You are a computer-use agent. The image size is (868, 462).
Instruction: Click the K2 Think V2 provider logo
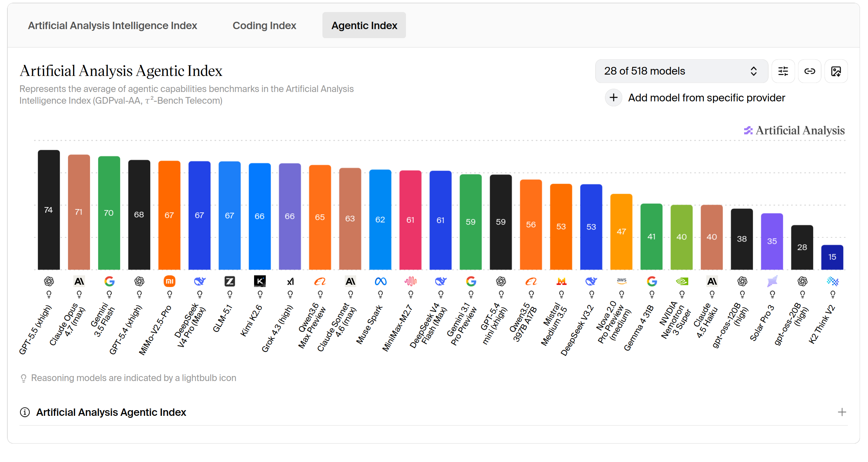click(832, 281)
